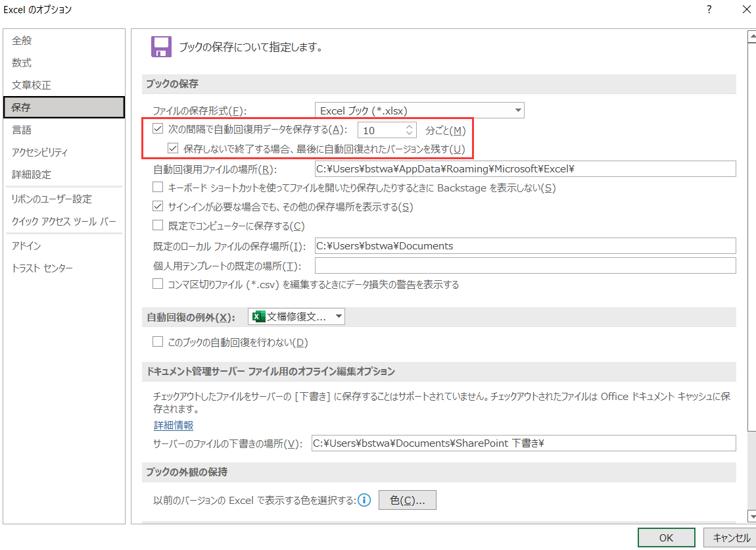Select 文章校正 category
The width and height of the screenshot is (756, 550).
coord(64,85)
